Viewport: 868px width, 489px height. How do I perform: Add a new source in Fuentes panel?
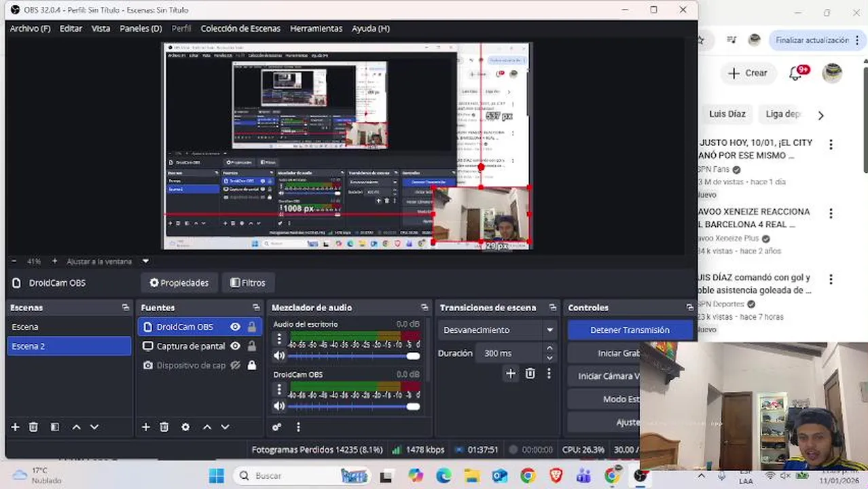click(x=145, y=427)
